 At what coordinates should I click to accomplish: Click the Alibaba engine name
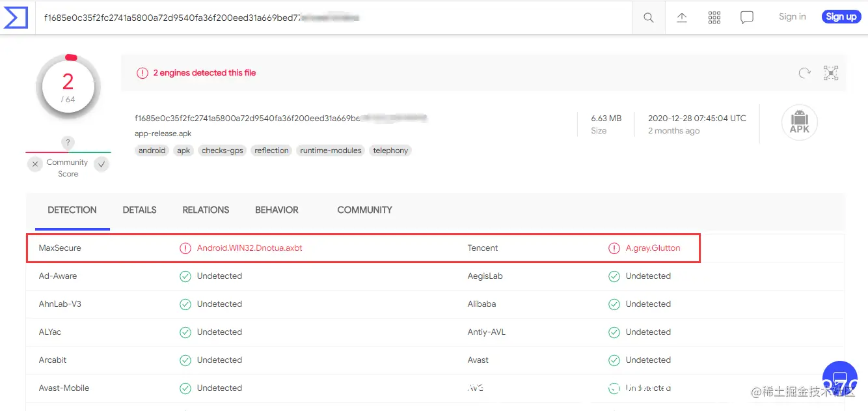481,304
